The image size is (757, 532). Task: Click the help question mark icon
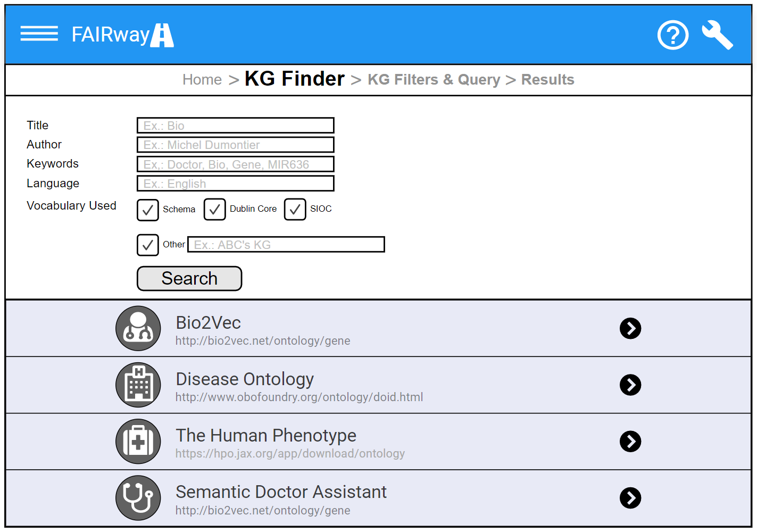coord(672,35)
